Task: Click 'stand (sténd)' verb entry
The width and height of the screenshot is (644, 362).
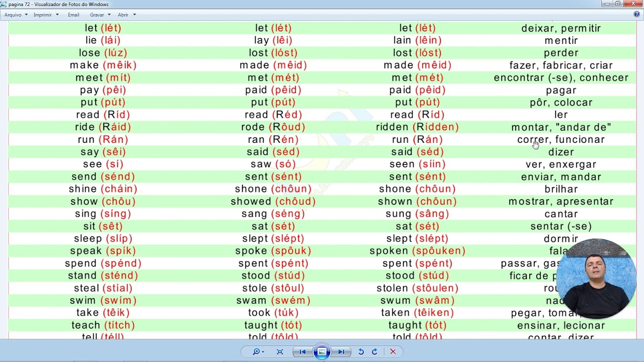Action: pyautogui.click(x=103, y=276)
